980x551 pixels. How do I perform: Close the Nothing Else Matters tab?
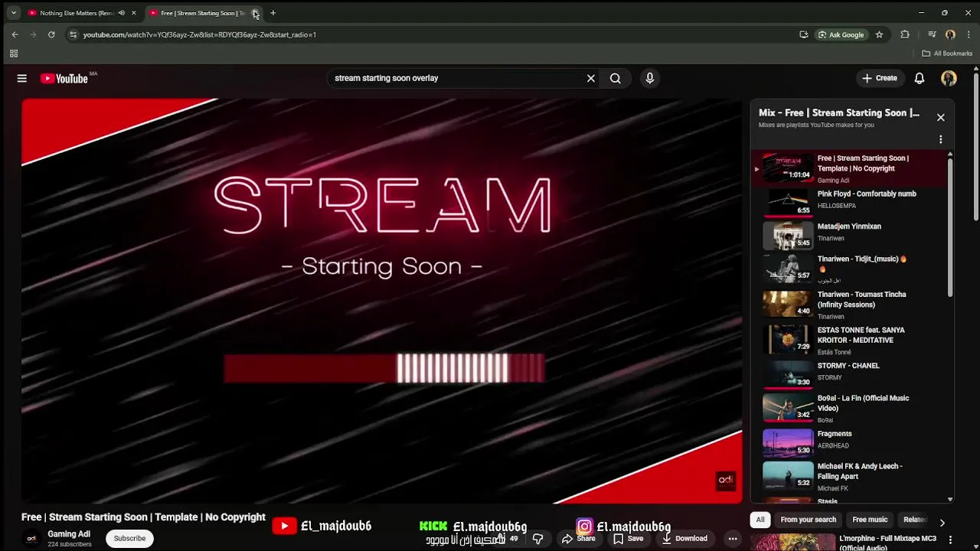134,13
